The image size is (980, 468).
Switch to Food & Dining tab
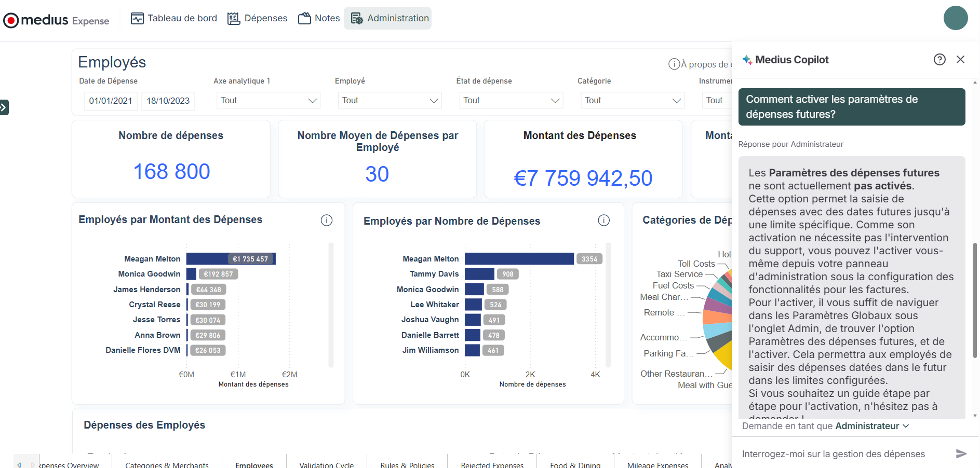click(x=575, y=465)
